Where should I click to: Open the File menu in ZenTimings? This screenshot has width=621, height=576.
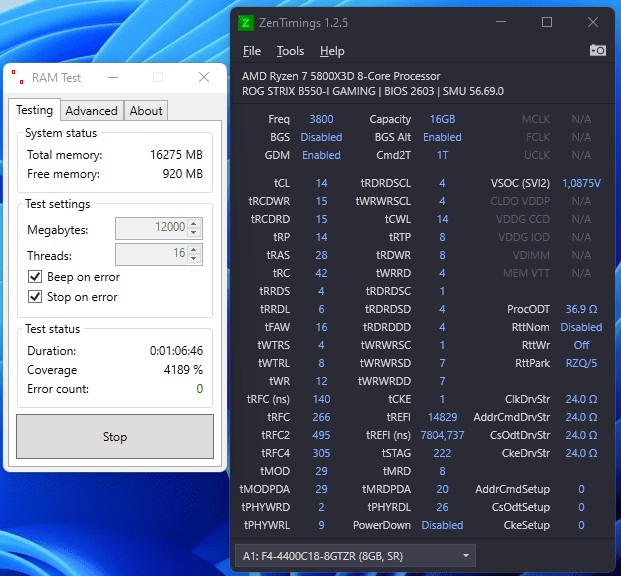point(251,51)
